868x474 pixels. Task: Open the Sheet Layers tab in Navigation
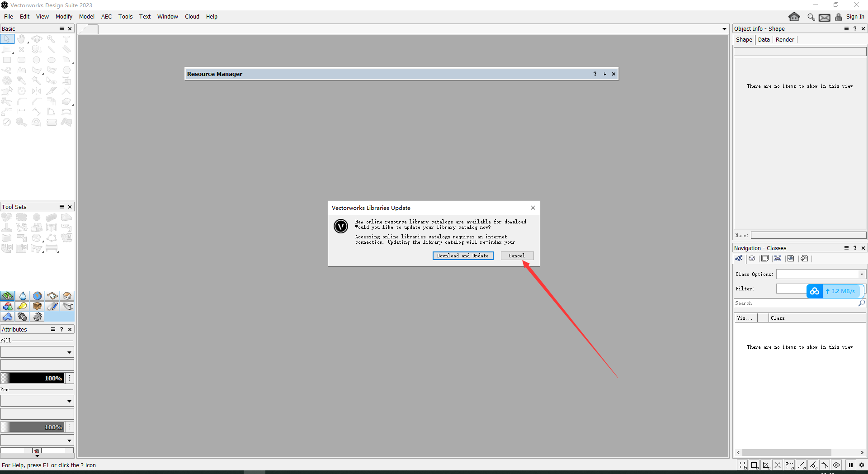(765, 259)
